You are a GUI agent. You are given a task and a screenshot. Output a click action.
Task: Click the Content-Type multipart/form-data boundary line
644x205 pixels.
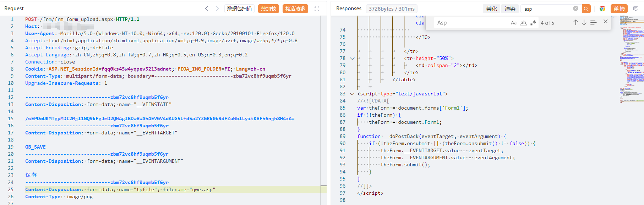click(x=158, y=76)
